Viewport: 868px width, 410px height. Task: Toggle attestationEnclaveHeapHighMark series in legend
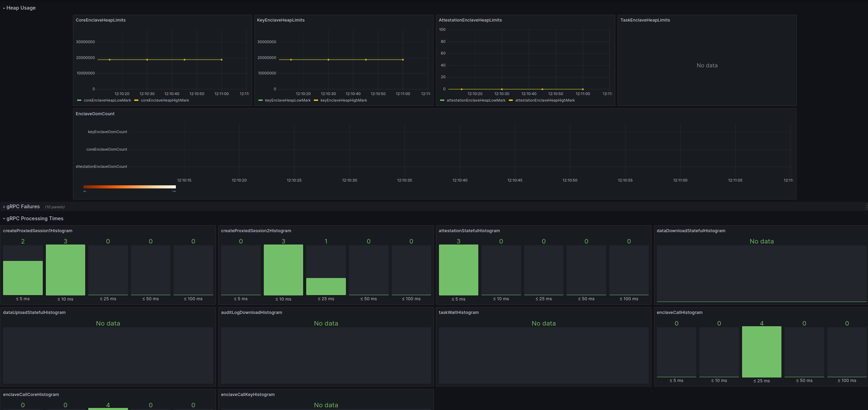pos(545,101)
